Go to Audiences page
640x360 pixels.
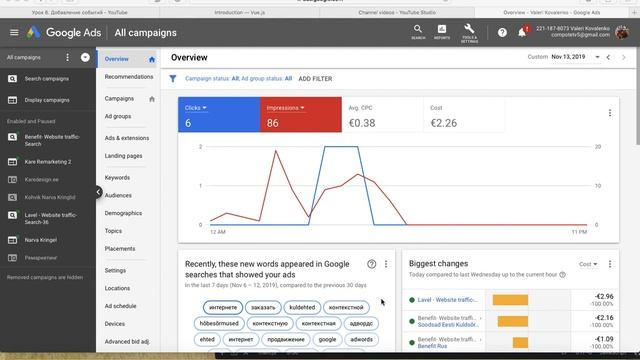point(118,196)
